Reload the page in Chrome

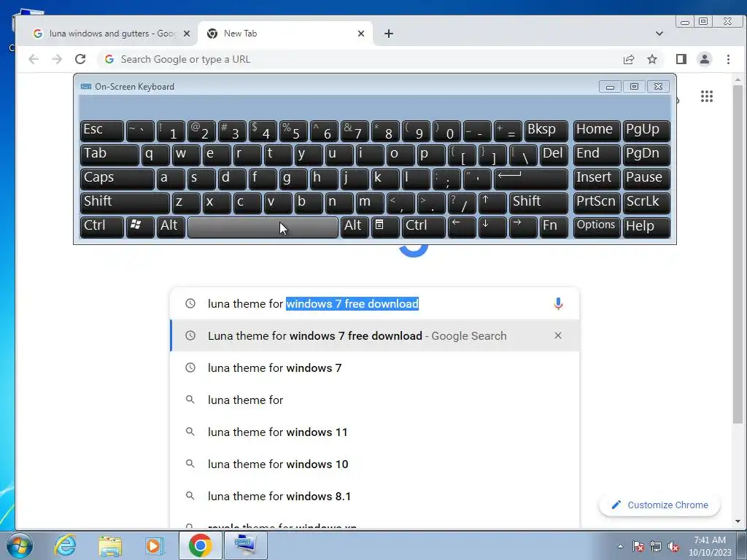(x=80, y=59)
